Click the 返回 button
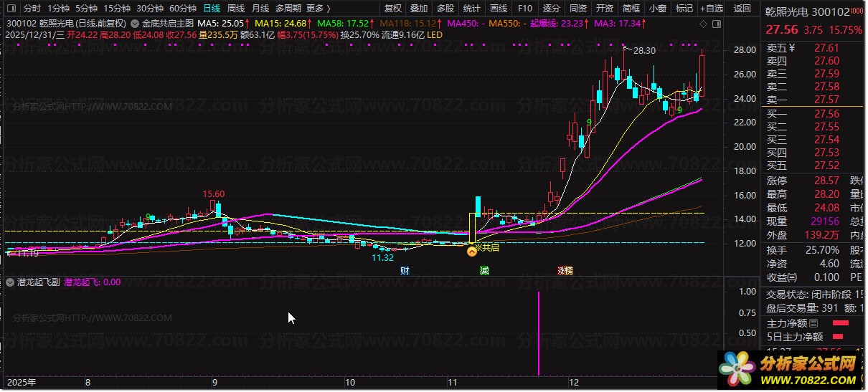868x392 pixels. tap(742, 9)
